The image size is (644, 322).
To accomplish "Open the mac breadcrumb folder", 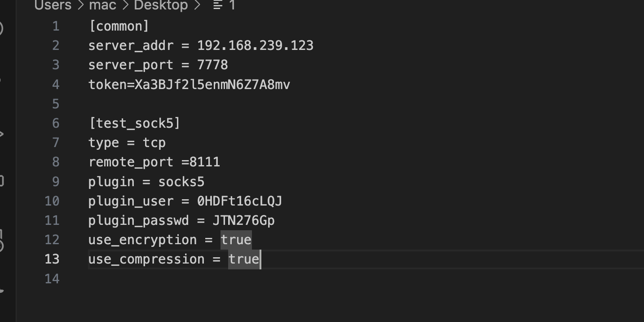I will (x=103, y=5).
